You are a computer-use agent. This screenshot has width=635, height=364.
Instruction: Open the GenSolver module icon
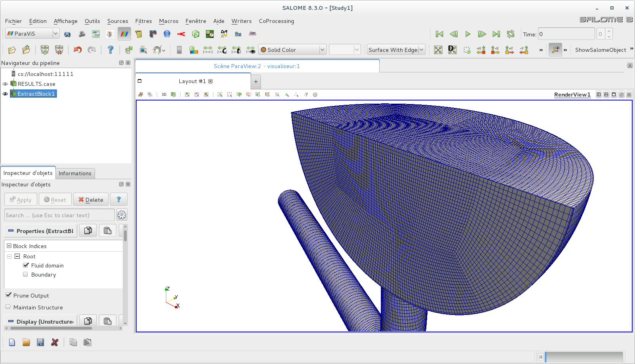[253, 34]
